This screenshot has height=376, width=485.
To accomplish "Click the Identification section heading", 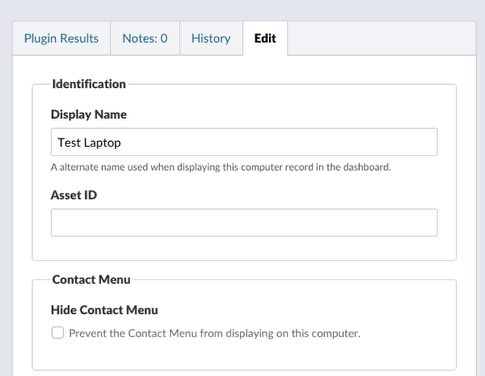I will tap(89, 84).
